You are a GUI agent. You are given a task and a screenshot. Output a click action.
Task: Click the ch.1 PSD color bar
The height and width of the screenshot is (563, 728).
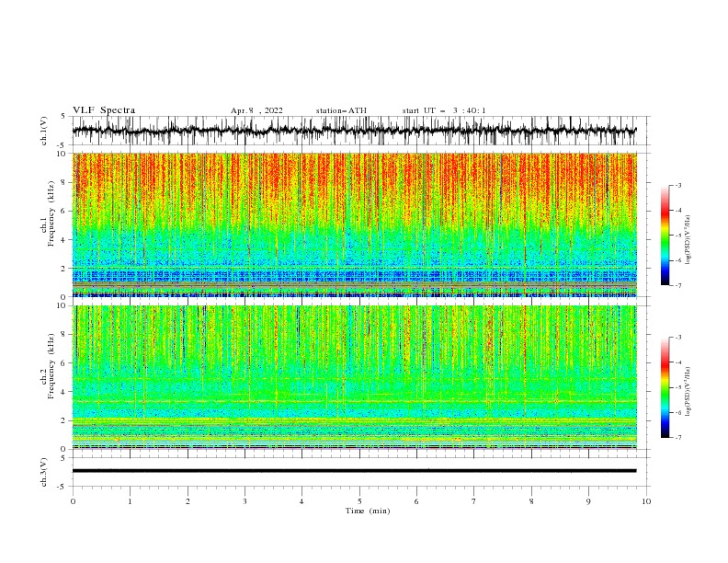pos(665,236)
